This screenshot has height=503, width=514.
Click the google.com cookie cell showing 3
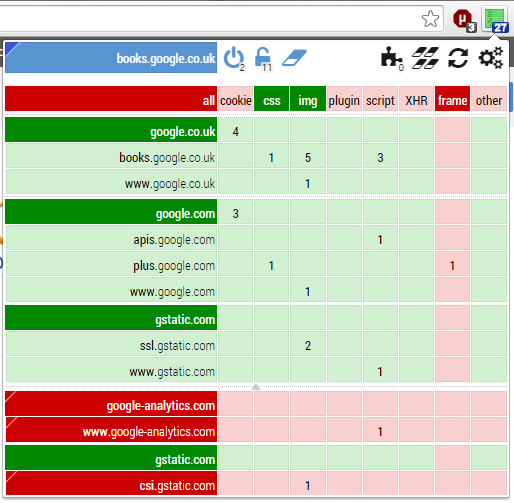[x=236, y=212]
